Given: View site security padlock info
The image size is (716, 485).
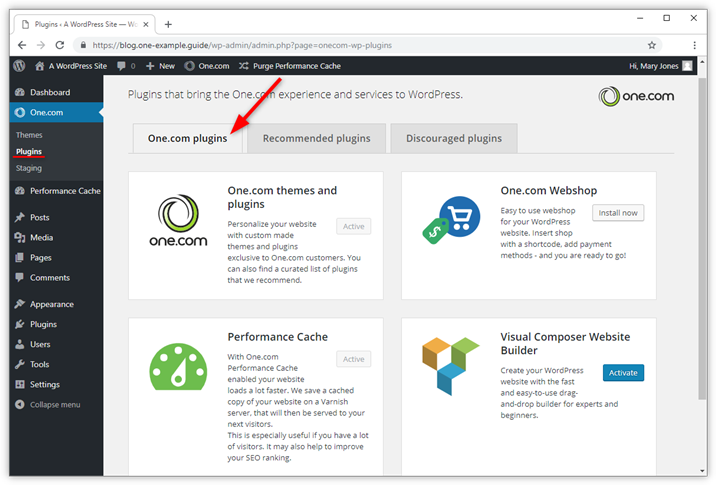Looking at the screenshot, I should click(83, 45).
